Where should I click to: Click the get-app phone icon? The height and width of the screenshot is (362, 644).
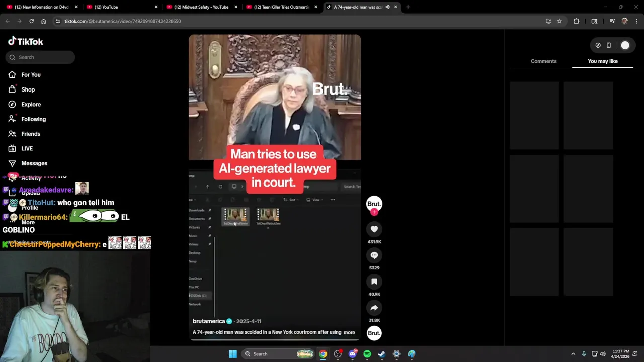608,45
